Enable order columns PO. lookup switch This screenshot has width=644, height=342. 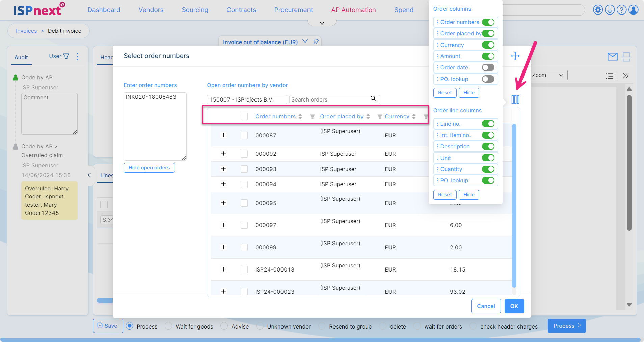[488, 79]
